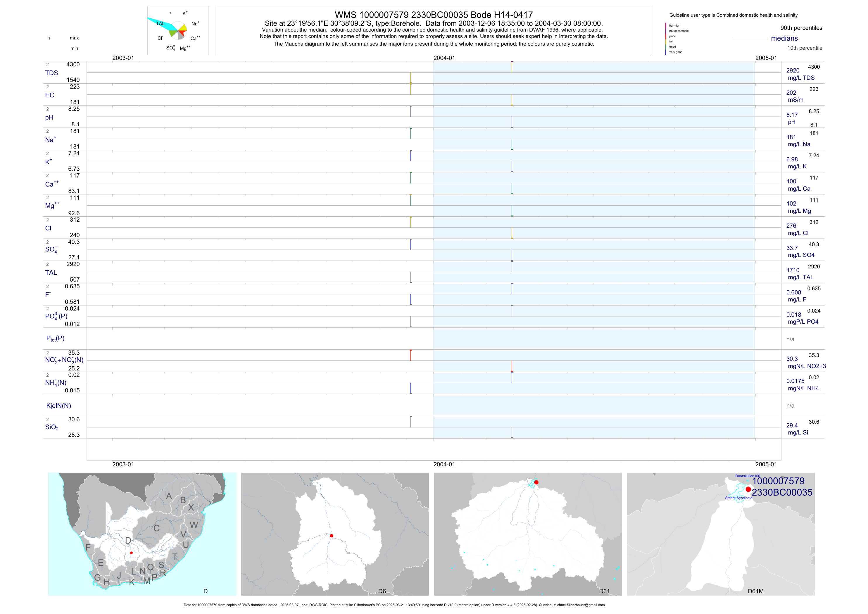Click the 2004-01 top axis label

pos(444,58)
